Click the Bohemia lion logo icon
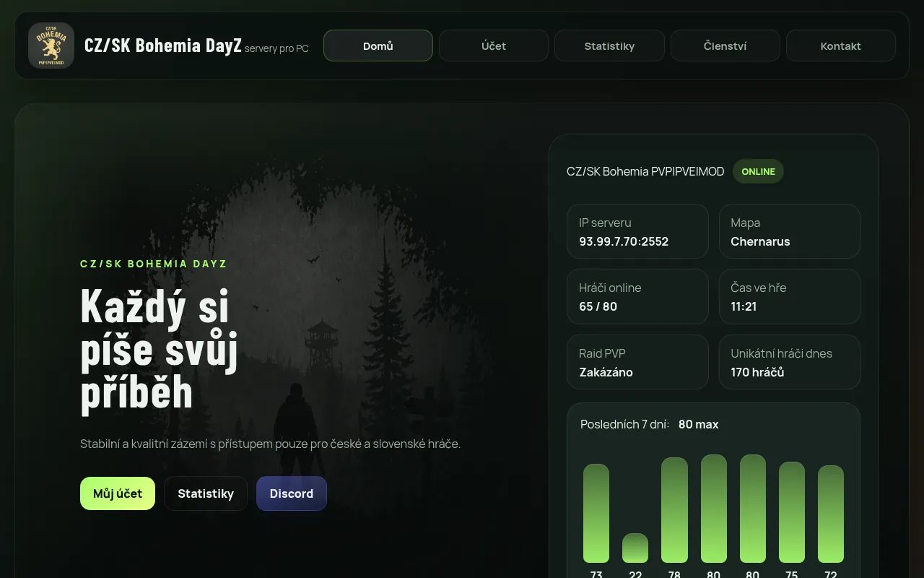Viewport: 924px width, 578px height. (51, 46)
